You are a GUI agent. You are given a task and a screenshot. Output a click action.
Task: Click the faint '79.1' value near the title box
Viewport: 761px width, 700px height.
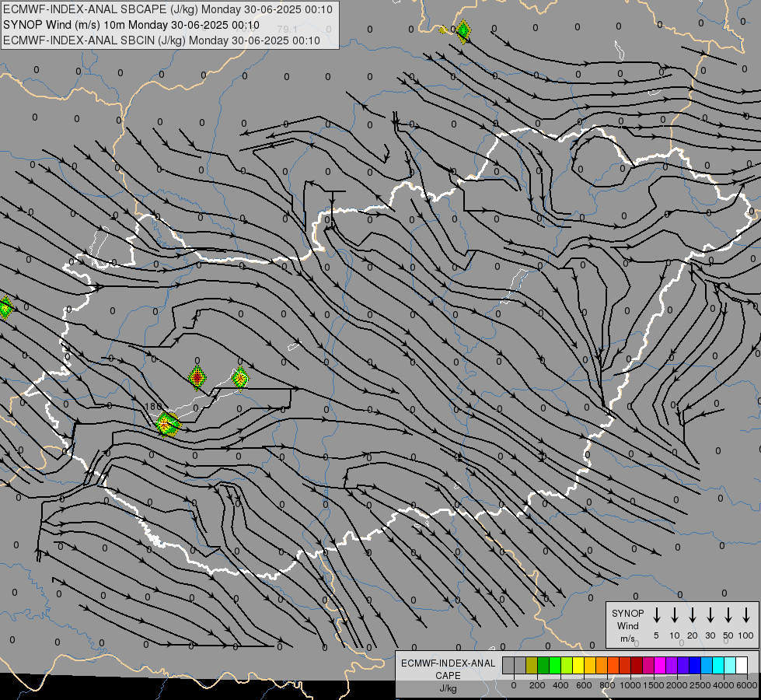[x=288, y=30]
